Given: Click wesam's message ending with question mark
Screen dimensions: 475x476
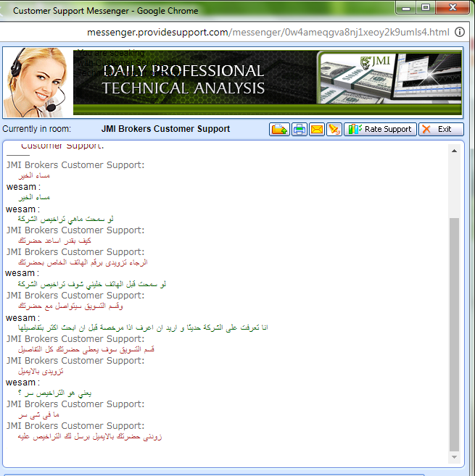Looking at the screenshot, I should click(54, 393).
